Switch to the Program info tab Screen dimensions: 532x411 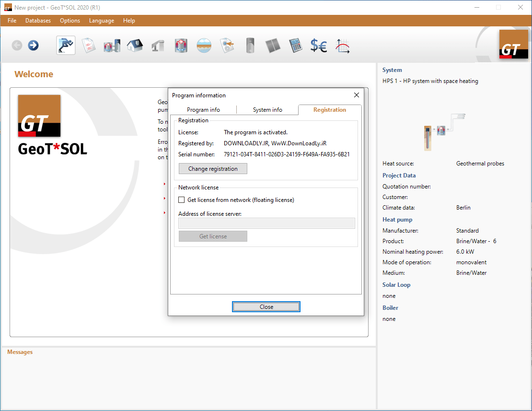[204, 109]
